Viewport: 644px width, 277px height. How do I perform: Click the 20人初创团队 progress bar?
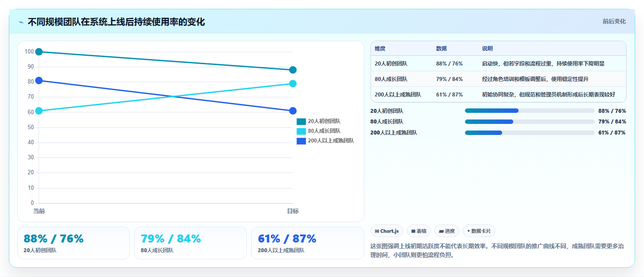point(530,111)
